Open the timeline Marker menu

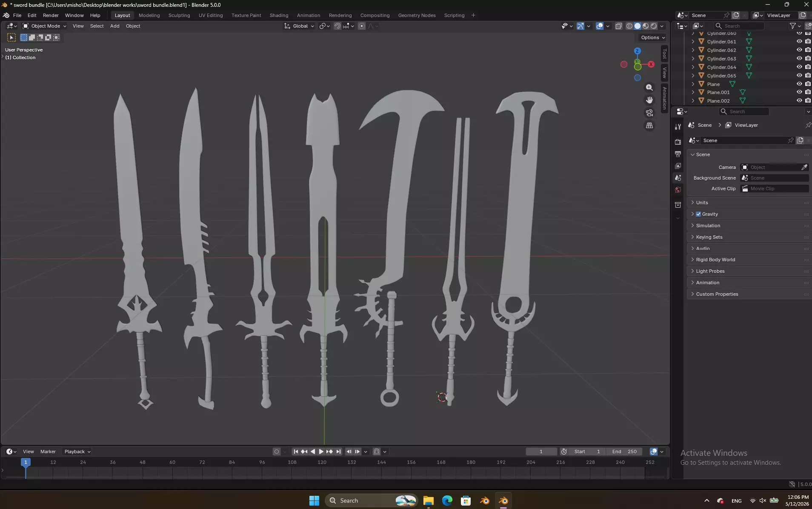(x=48, y=452)
